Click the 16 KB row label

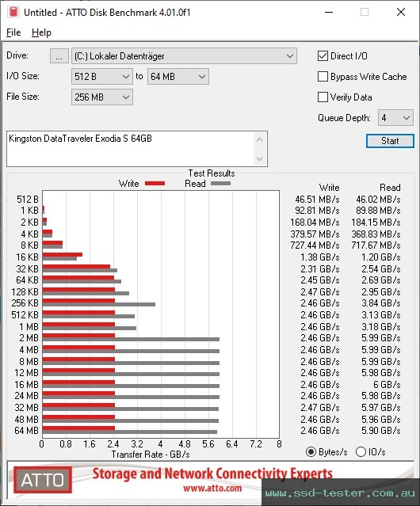27,257
